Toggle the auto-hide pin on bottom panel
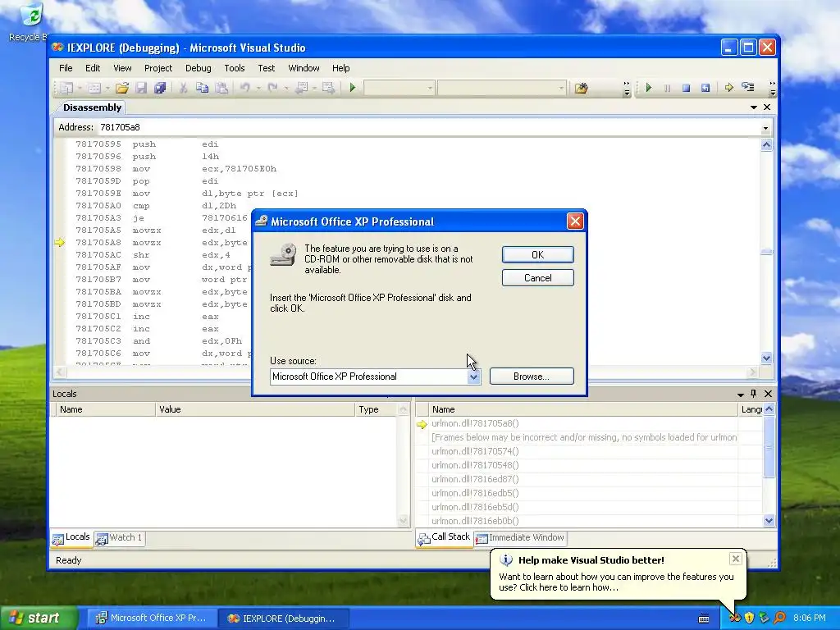 [x=754, y=394]
